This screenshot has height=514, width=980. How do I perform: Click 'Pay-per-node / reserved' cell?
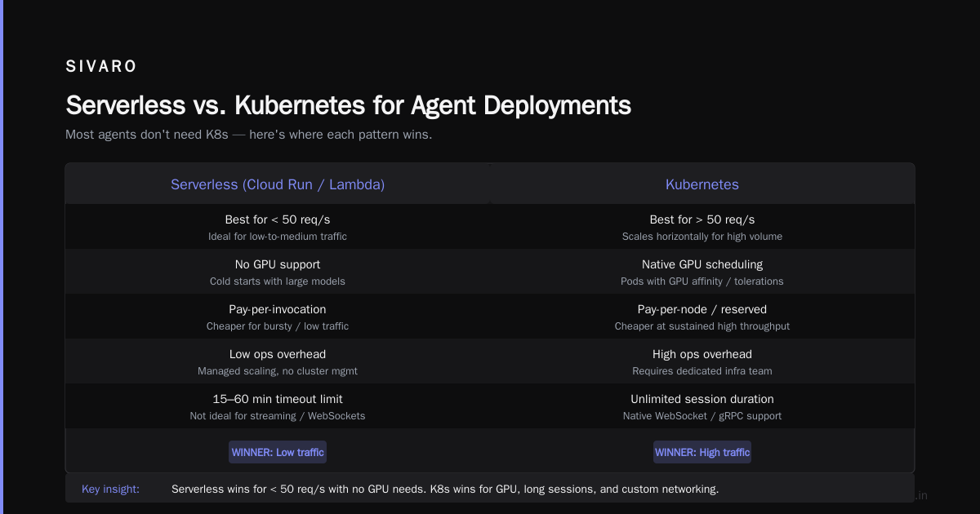pos(702,309)
